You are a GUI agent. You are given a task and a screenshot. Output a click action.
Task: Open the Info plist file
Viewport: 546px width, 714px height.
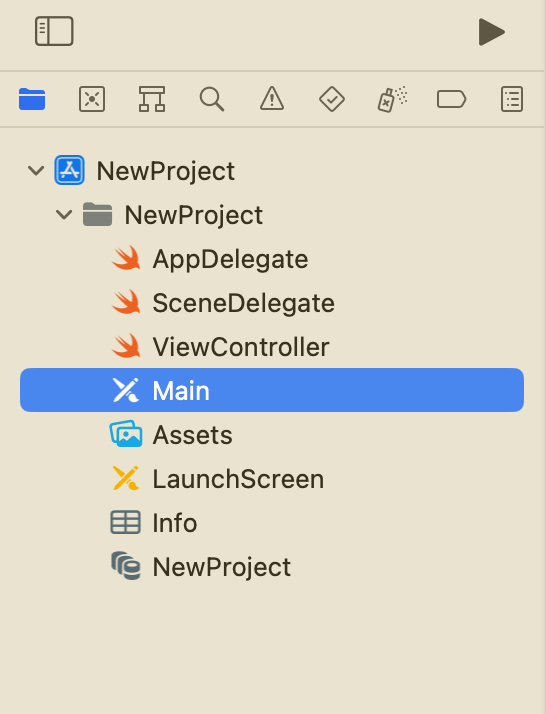click(272, 522)
